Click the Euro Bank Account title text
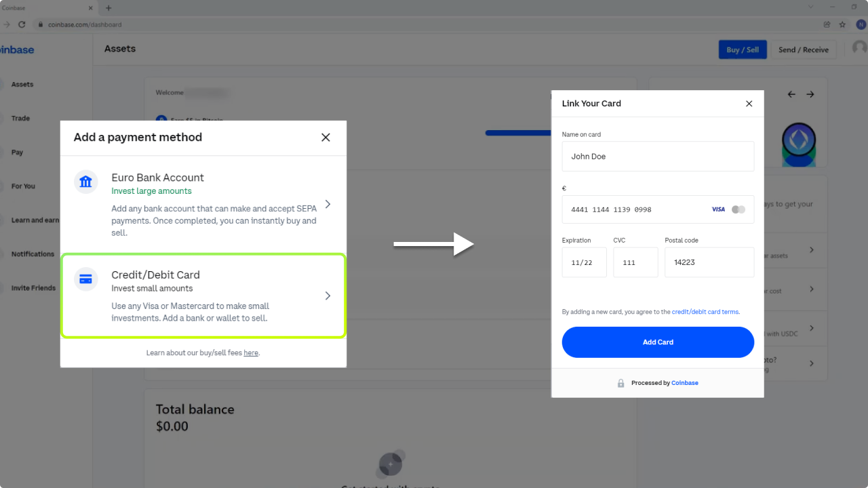Viewport: 868px width, 488px height. (157, 178)
